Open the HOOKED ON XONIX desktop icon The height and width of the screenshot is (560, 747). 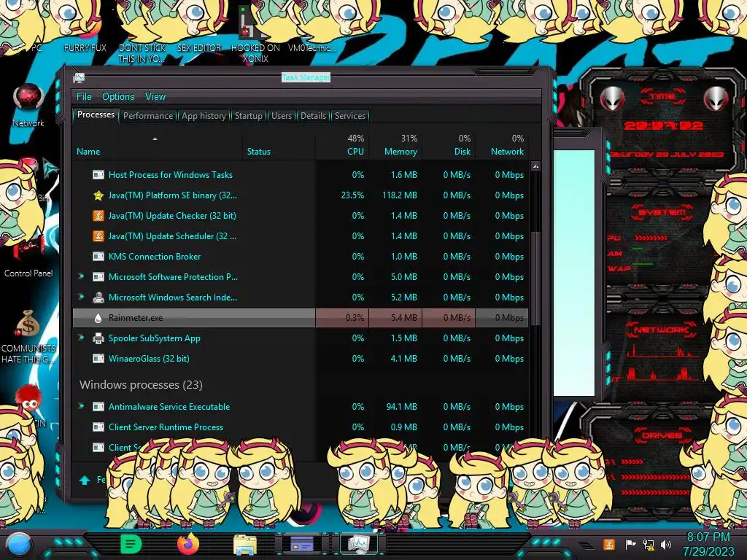pos(255,36)
